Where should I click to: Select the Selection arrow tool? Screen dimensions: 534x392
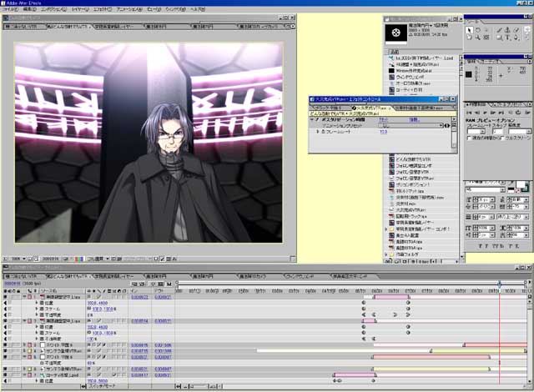[x=469, y=30]
